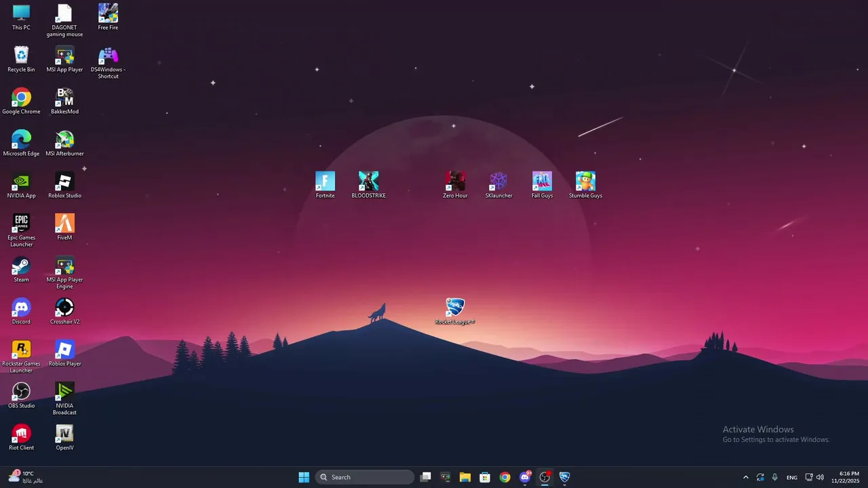Switch ENG input language indicator
Image resolution: width=868 pixels, height=488 pixels.
792,477
